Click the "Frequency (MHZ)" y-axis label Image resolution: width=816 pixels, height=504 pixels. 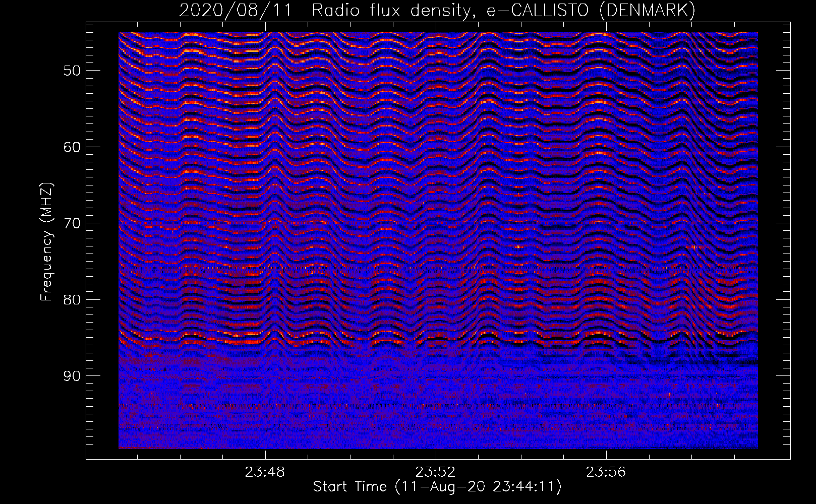(46, 242)
